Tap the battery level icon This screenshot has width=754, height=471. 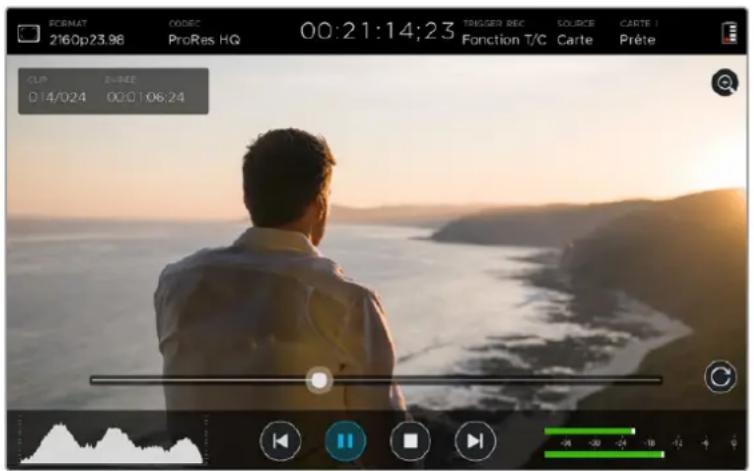click(729, 33)
